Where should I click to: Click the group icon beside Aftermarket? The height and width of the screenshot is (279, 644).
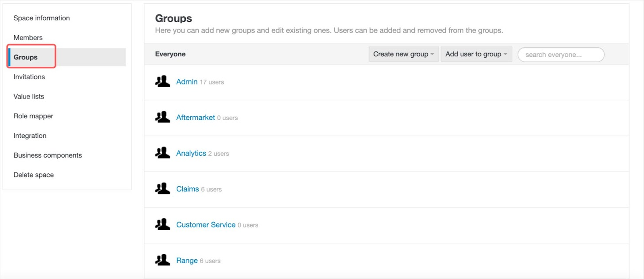pyautogui.click(x=162, y=117)
